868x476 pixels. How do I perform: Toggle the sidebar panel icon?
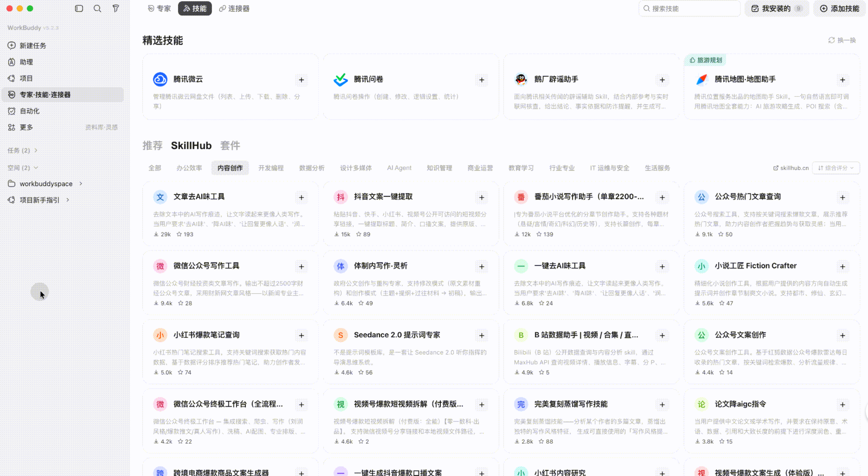click(79, 8)
